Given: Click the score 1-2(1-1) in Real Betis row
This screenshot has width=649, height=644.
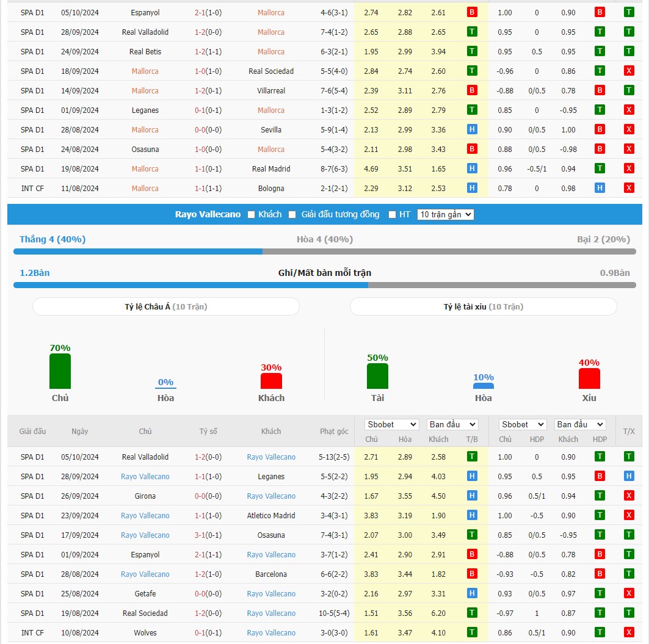Looking at the screenshot, I should click(x=208, y=52).
